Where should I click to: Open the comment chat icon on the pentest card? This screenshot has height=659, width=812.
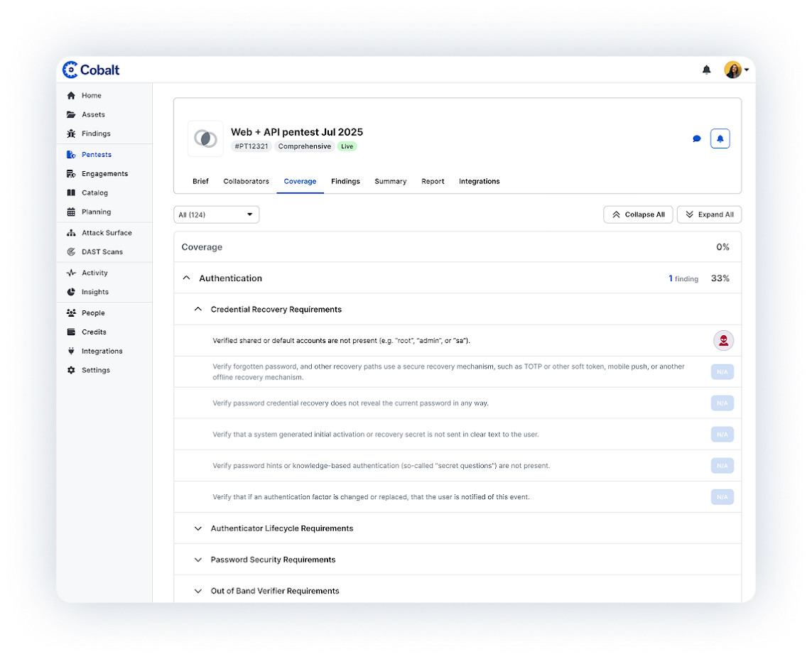[697, 139]
